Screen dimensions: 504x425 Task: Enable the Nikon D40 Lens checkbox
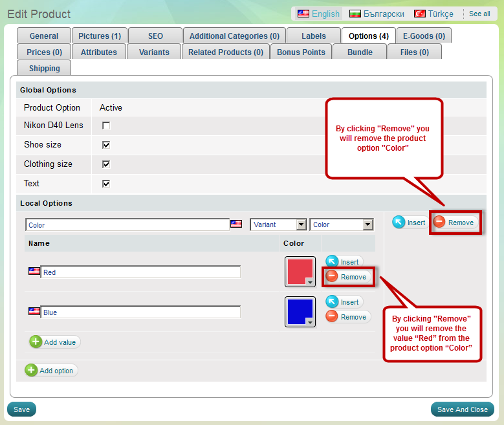[106, 125]
